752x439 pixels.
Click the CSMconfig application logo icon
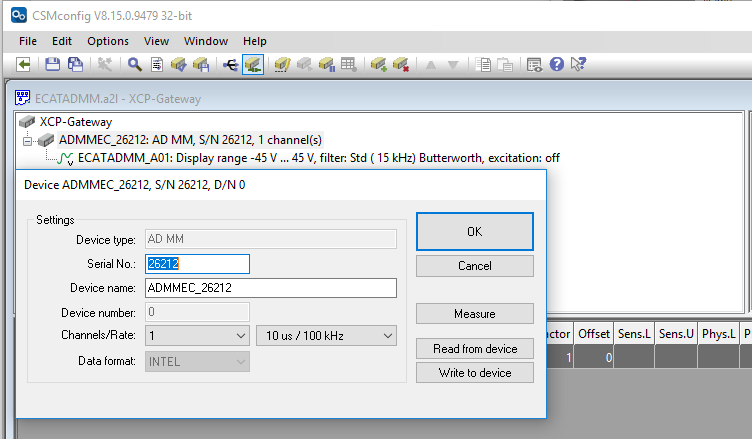point(19,15)
